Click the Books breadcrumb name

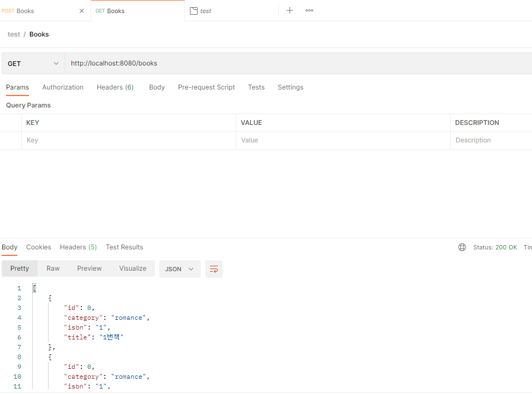[39, 34]
